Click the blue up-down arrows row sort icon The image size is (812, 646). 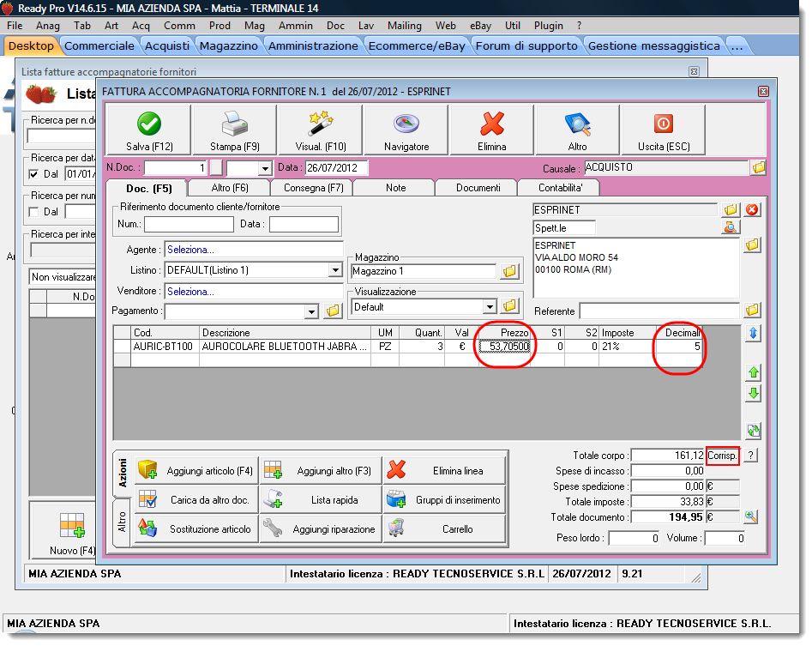(753, 335)
